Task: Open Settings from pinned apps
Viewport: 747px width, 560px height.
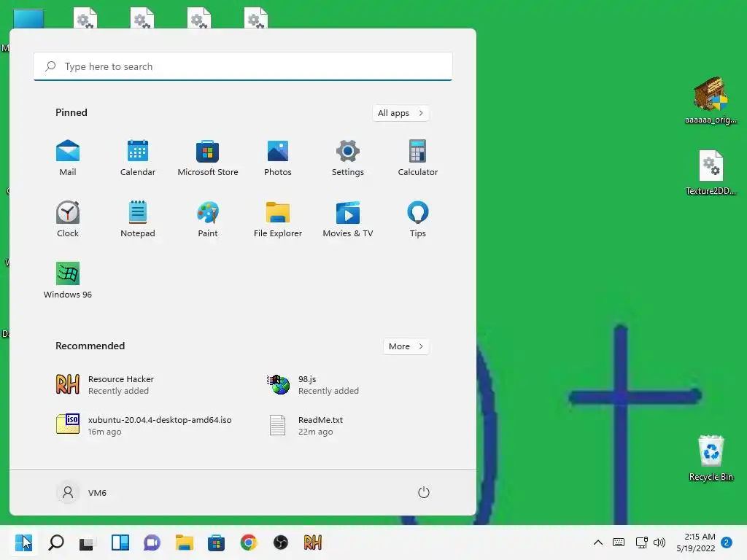Action: 348,158
